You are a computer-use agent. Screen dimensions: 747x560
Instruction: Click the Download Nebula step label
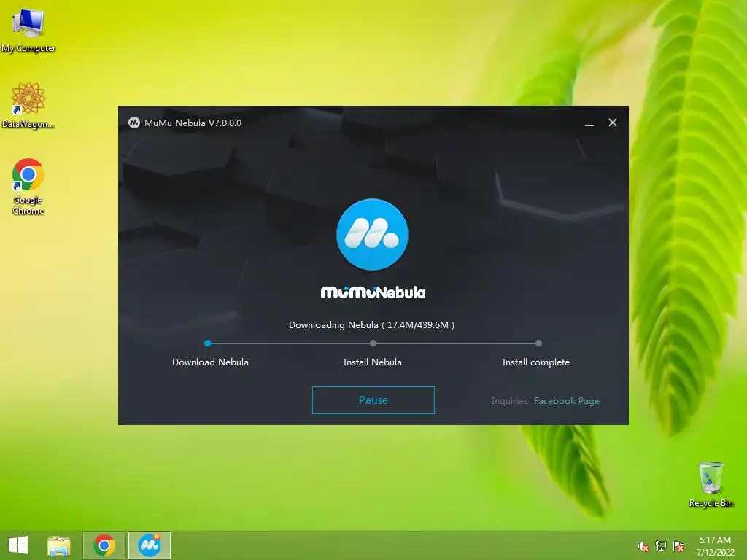click(210, 362)
